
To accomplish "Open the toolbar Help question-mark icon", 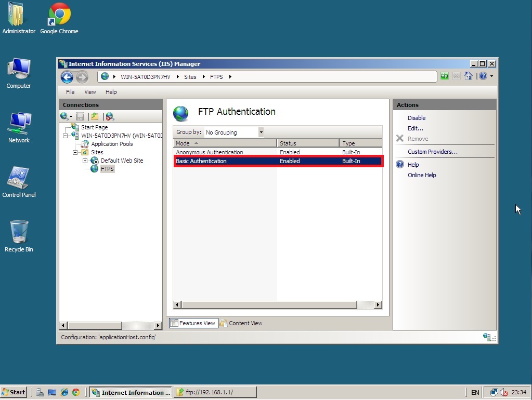I will coord(483,76).
